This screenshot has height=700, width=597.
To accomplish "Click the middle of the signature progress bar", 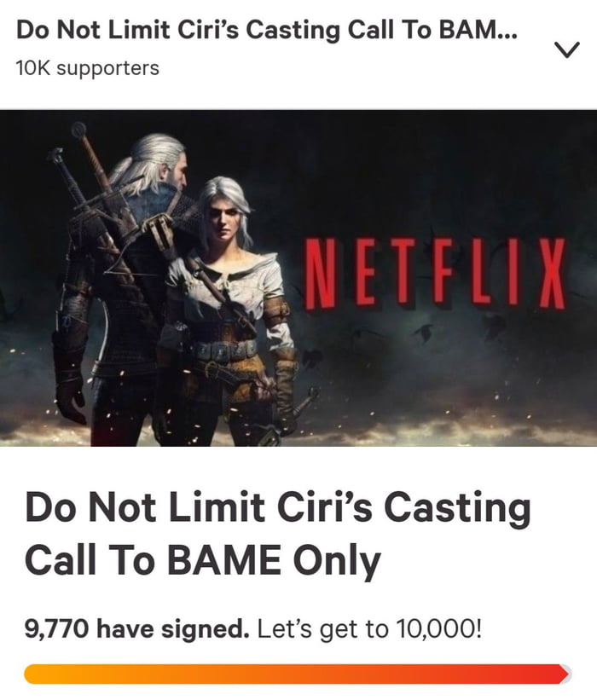I will point(297,674).
